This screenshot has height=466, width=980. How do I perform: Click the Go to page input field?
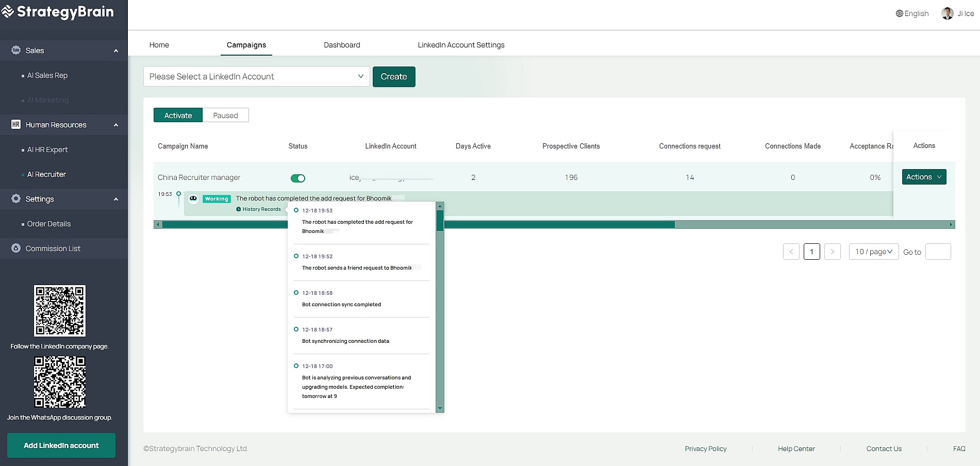tap(938, 252)
